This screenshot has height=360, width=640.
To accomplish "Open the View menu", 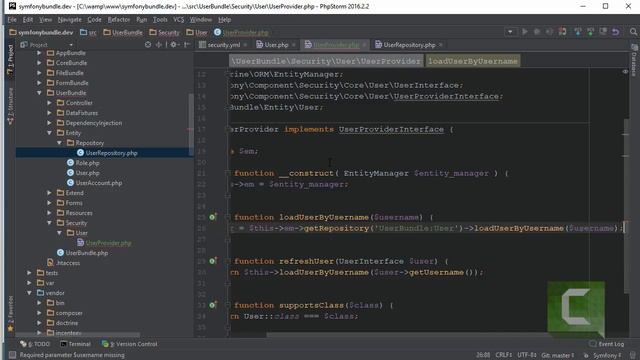I will click(x=45, y=20).
